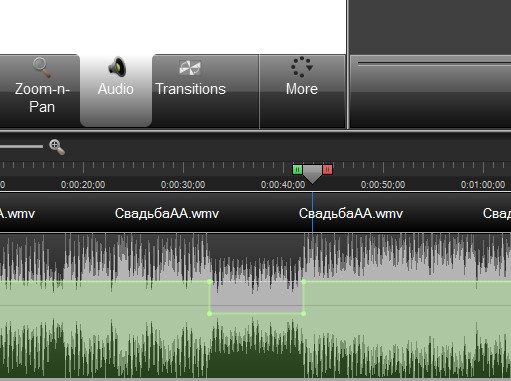Select the СвадьбаАА.wmv clip after the playhead
This screenshot has height=381, width=511.
(x=351, y=213)
